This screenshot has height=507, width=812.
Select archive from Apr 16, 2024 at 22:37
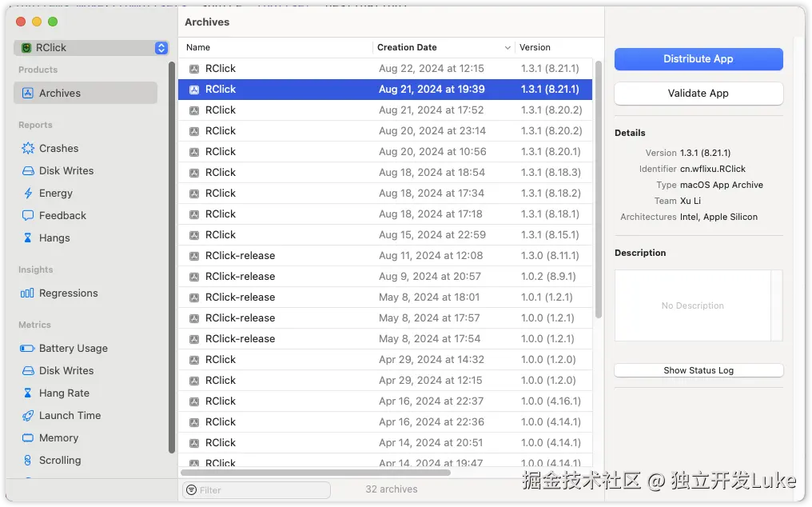(384, 401)
